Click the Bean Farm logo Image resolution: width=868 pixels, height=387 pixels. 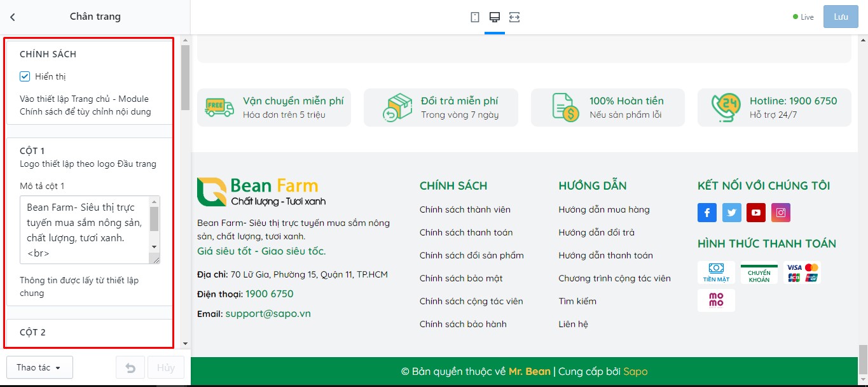pos(261,192)
